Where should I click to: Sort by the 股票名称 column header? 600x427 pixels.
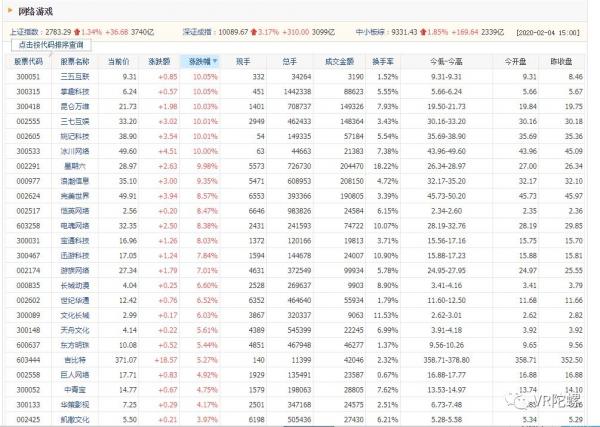coord(75,62)
